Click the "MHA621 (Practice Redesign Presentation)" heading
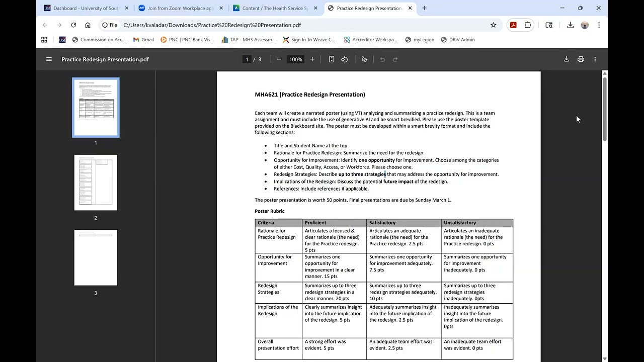This screenshot has width=644, height=362. (310, 95)
